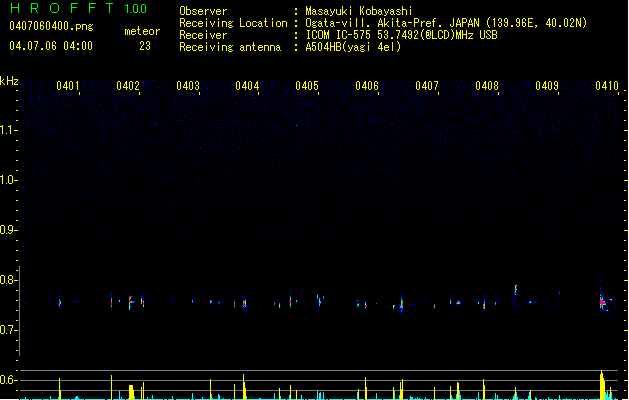Click the 0405 time marker
Image resolution: width=629 pixels, height=400 pixels.
[307, 86]
